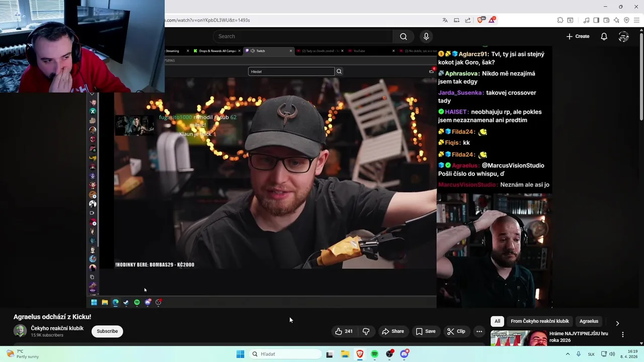Focus the YouTube Search field
The image size is (644, 362).
303,36
